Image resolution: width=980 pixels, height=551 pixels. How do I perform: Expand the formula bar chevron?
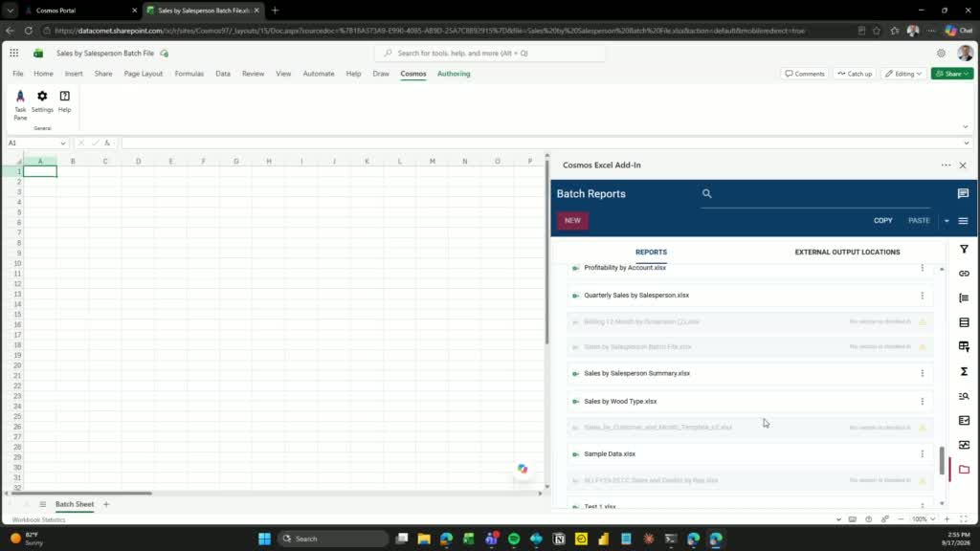pos(967,143)
